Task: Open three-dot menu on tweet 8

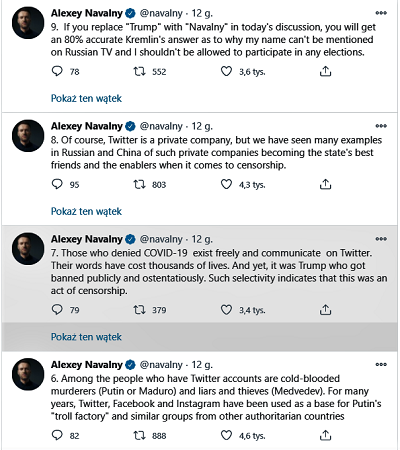Action: [x=381, y=126]
